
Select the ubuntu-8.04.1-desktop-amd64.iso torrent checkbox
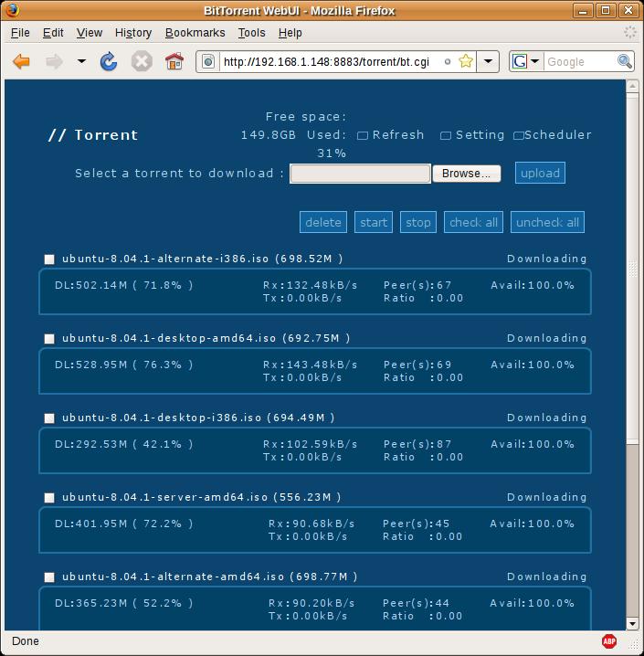(49, 339)
